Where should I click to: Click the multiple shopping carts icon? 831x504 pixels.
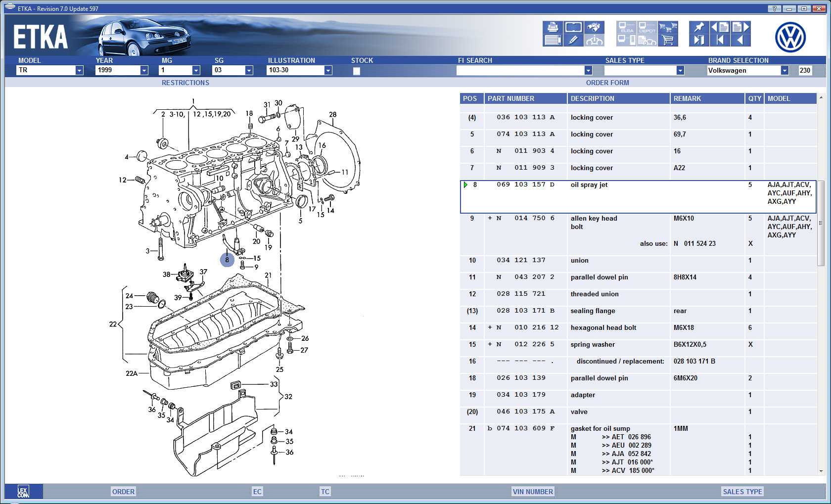click(x=668, y=27)
